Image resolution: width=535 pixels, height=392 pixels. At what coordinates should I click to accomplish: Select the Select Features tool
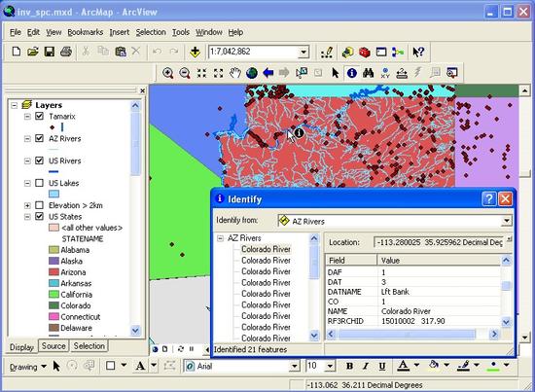click(302, 73)
